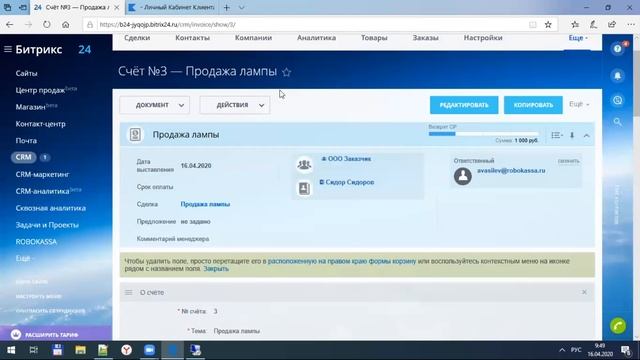This screenshot has height=360, width=640.
Task: Open the Заказы tab
Action: [425, 38]
